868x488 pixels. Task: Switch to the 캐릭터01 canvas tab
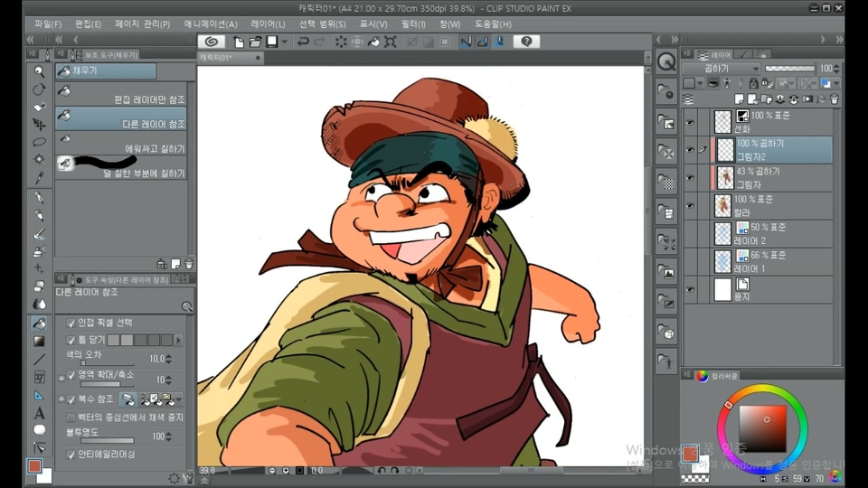[230, 58]
